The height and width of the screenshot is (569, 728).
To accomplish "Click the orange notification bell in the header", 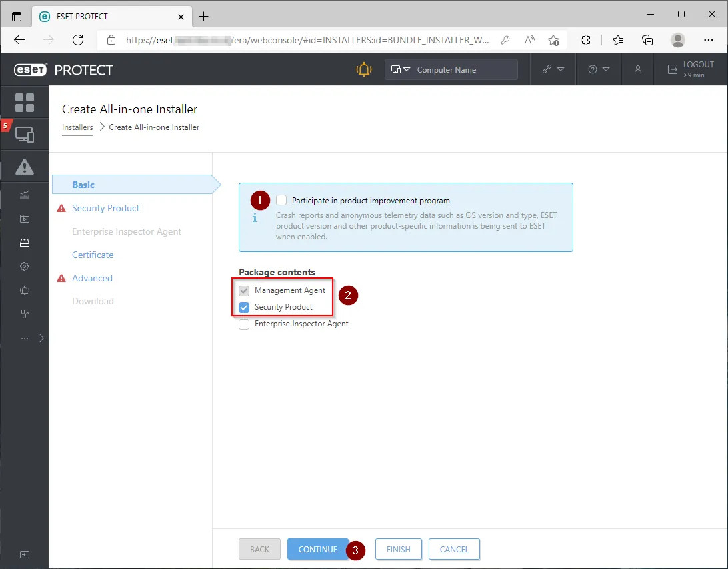I will [364, 69].
